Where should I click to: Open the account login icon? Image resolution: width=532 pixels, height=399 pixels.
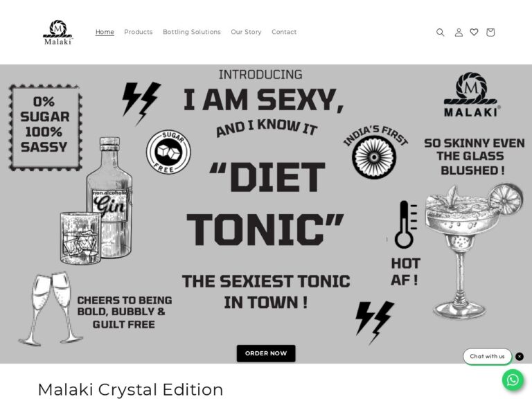[459, 33]
